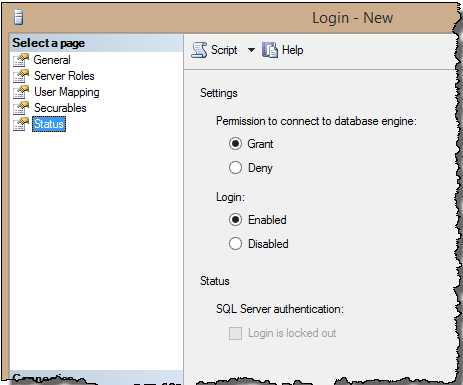Expand the Script dropdown arrow

point(251,50)
